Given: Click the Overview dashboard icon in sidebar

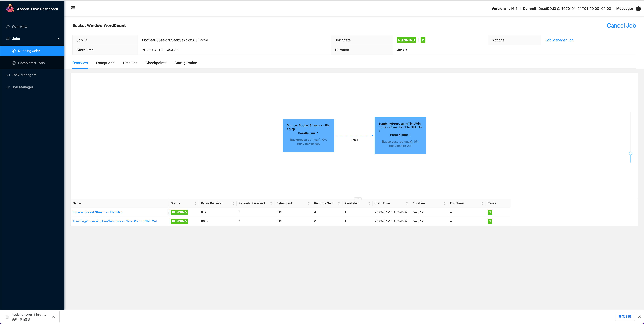Looking at the screenshot, I should tap(8, 27).
